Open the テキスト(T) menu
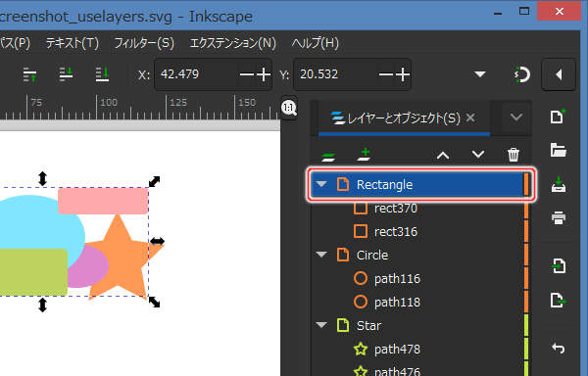 pyautogui.click(x=72, y=43)
